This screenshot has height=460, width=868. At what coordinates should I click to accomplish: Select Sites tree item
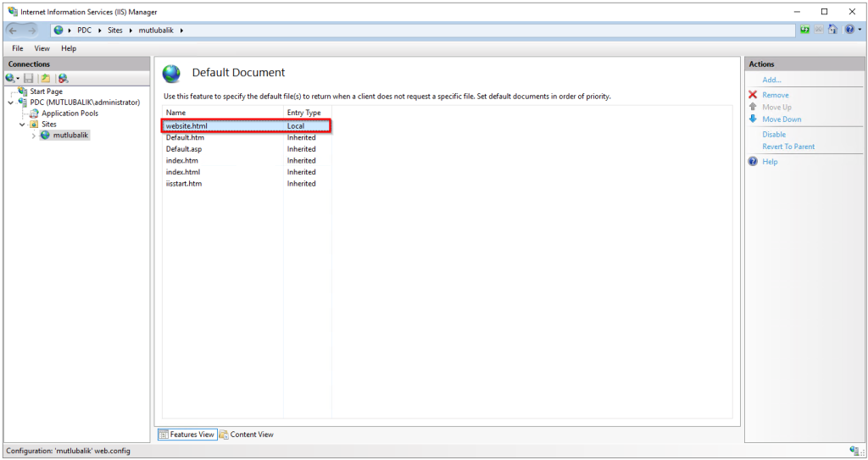click(x=48, y=125)
